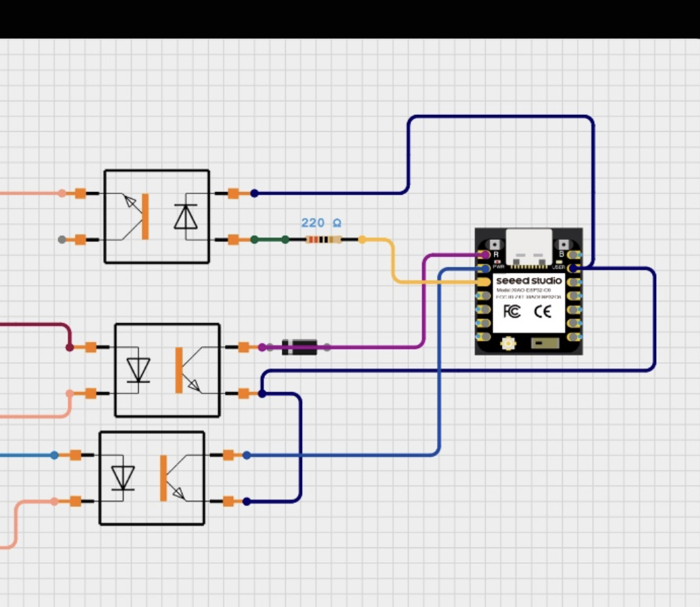Screen dimensions: 700x607
Task: Click the LED symbol inside the bottom optocoupler
Action: 123,477
